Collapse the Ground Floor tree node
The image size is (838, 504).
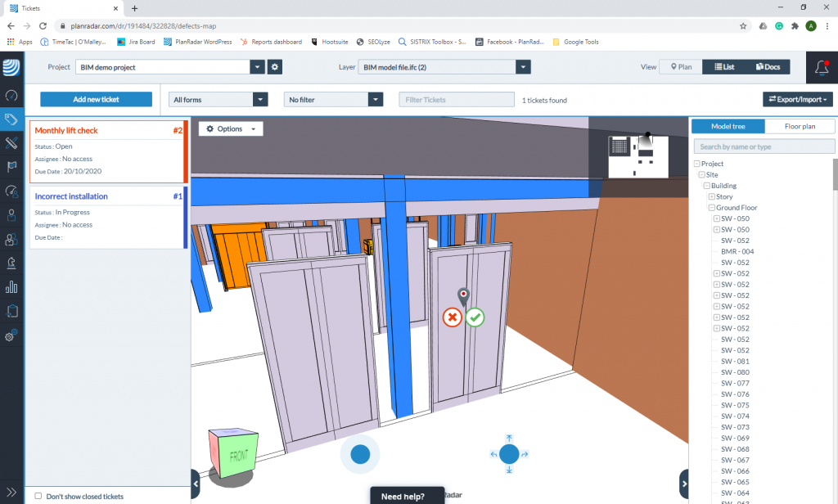click(x=712, y=208)
